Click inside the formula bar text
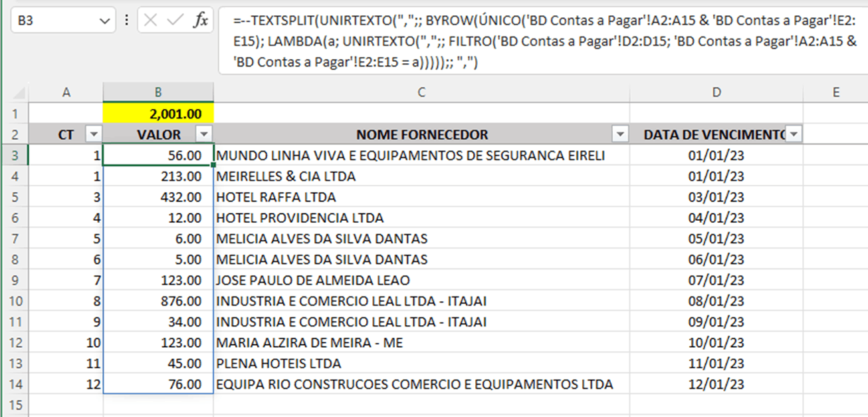This screenshot has width=868, height=417. coord(542,42)
